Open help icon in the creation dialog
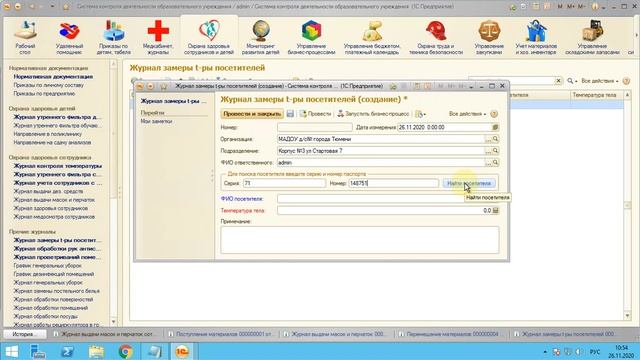This screenshot has width=640, height=360. [494, 114]
